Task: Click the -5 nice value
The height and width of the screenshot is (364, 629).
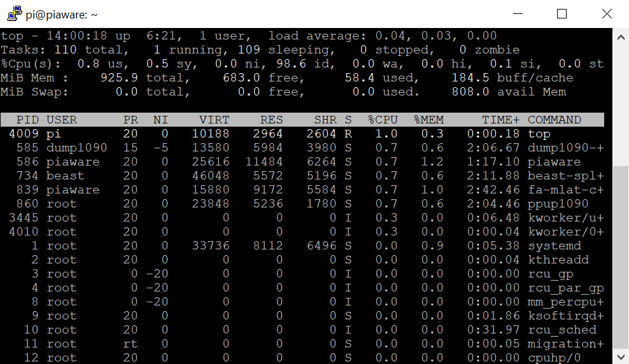Action: click(x=161, y=148)
